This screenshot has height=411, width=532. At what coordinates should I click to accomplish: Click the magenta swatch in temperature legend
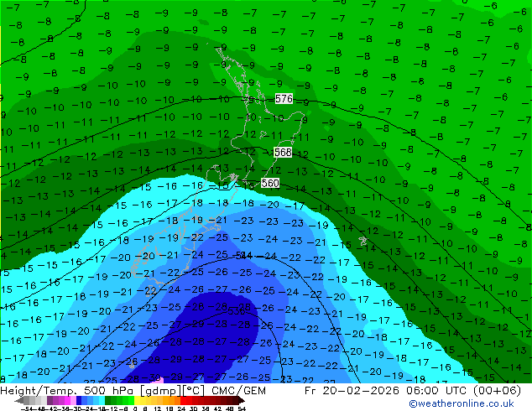pyautogui.click(x=67, y=400)
